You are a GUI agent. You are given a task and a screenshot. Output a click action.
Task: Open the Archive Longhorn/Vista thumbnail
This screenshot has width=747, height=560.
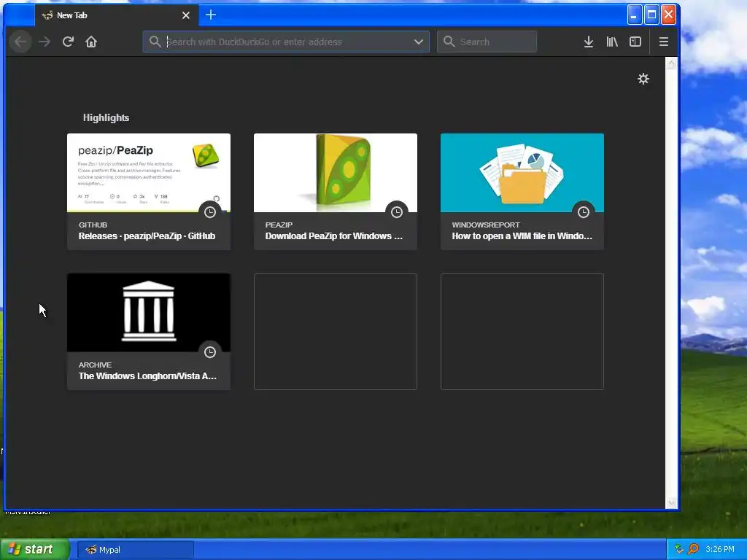(149, 313)
